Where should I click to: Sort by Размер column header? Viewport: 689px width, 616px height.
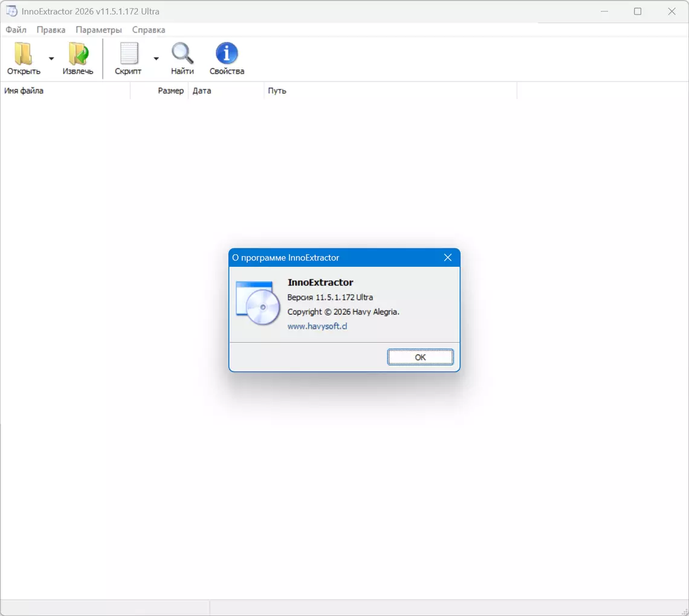(x=170, y=91)
